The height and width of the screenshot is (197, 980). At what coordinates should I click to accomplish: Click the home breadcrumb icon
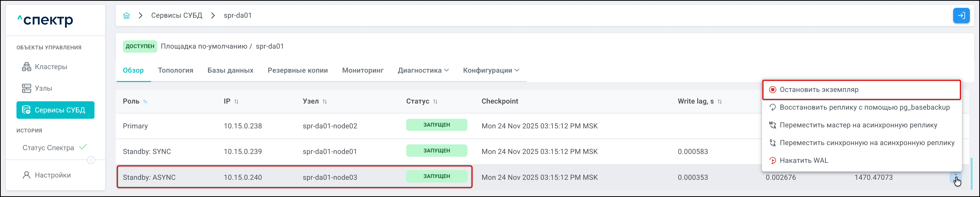[x=127, y=16]
